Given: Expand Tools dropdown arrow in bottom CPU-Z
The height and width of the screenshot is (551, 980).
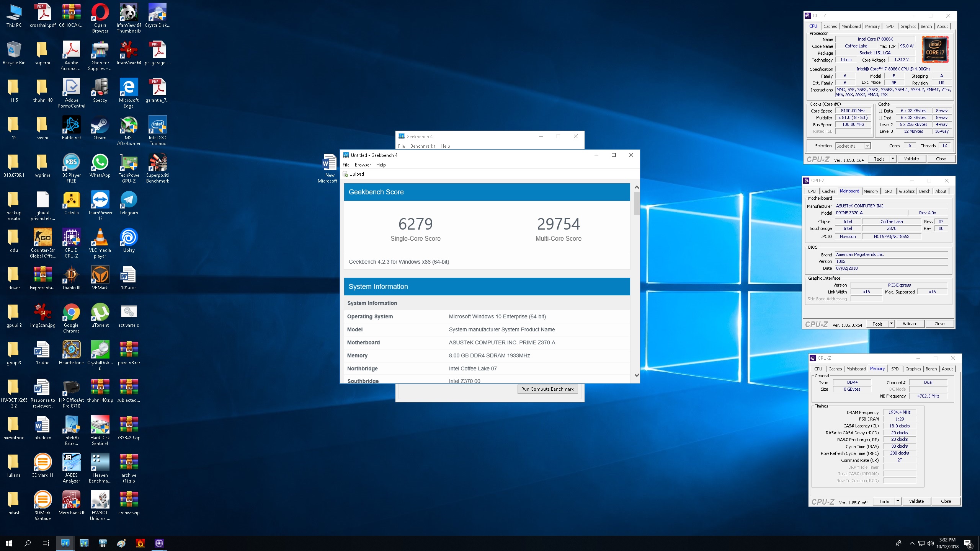Looking at the screenshot, I should [898, 501].
